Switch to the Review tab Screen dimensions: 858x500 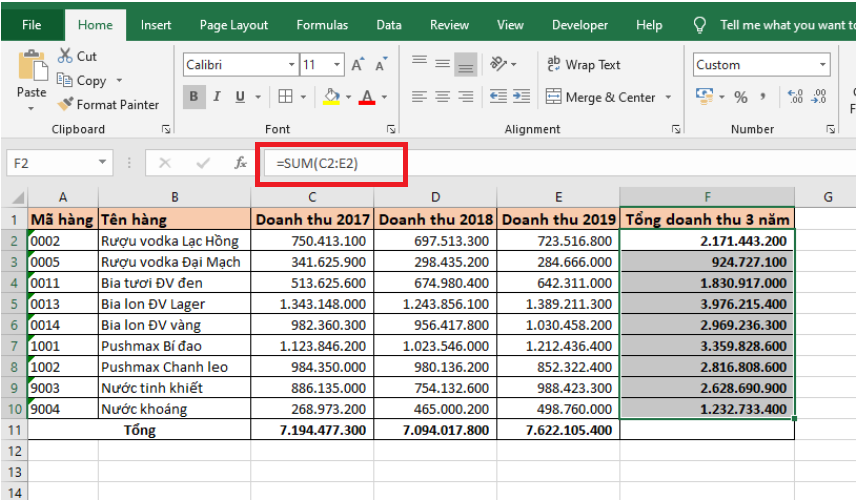[449, 25]
